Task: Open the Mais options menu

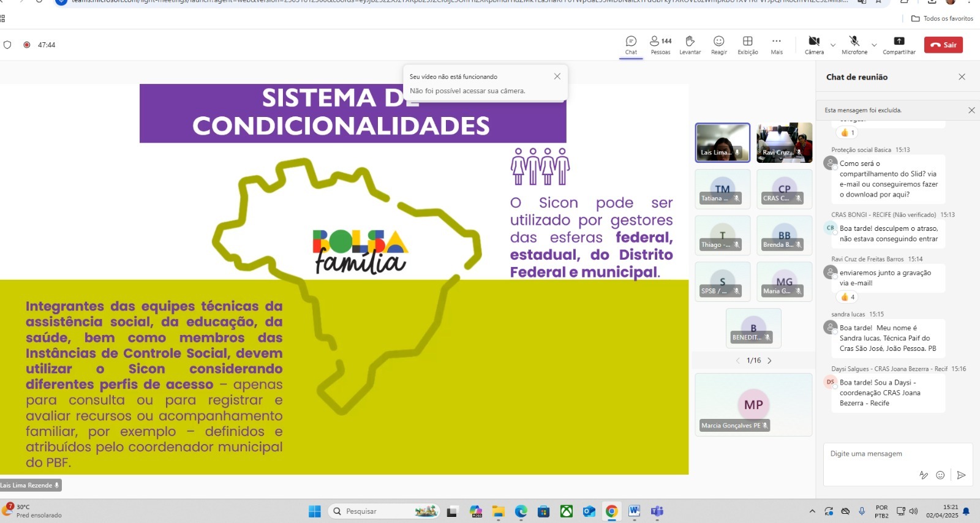Action: [777, 45]
